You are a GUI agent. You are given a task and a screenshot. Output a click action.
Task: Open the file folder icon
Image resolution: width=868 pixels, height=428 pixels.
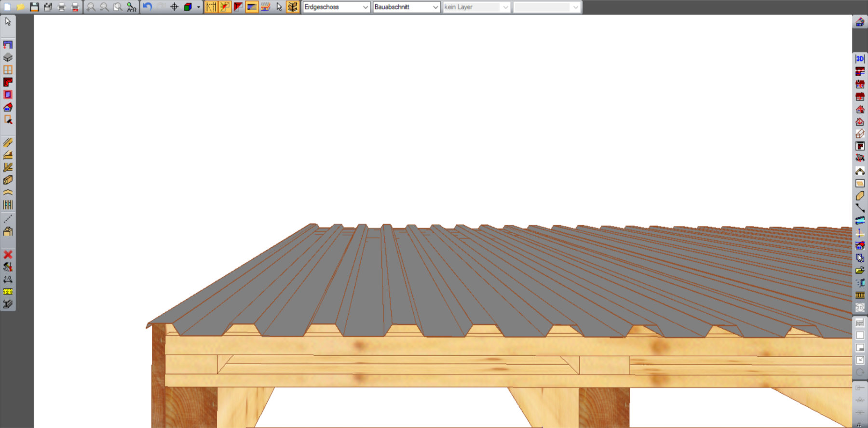tap(21, 7)
